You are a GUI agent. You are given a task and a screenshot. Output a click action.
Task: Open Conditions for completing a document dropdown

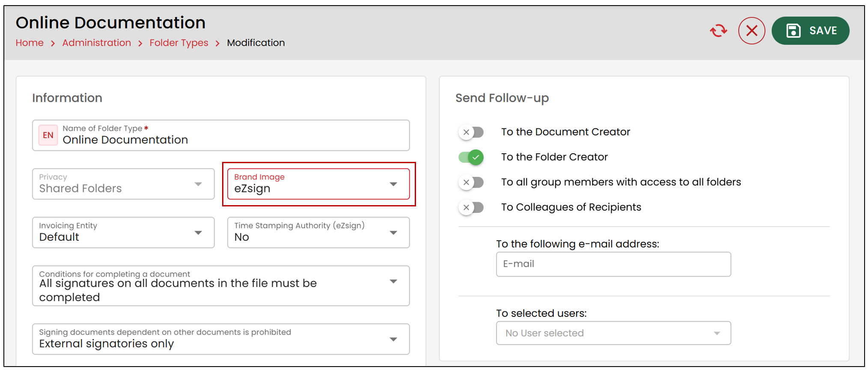click(x=221, y=286)
